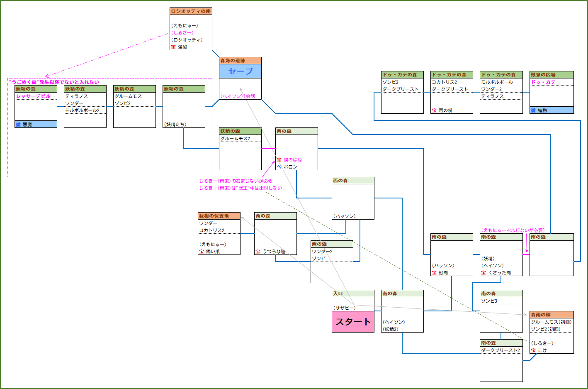Viewport: 588px width, 389px height.
Task: Select the blue icon next to 悪魔
Action: click(18, 125)
